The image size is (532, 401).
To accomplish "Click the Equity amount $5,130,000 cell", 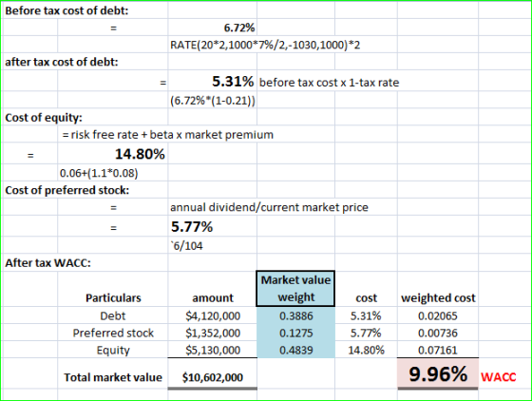I will point(213,350).
